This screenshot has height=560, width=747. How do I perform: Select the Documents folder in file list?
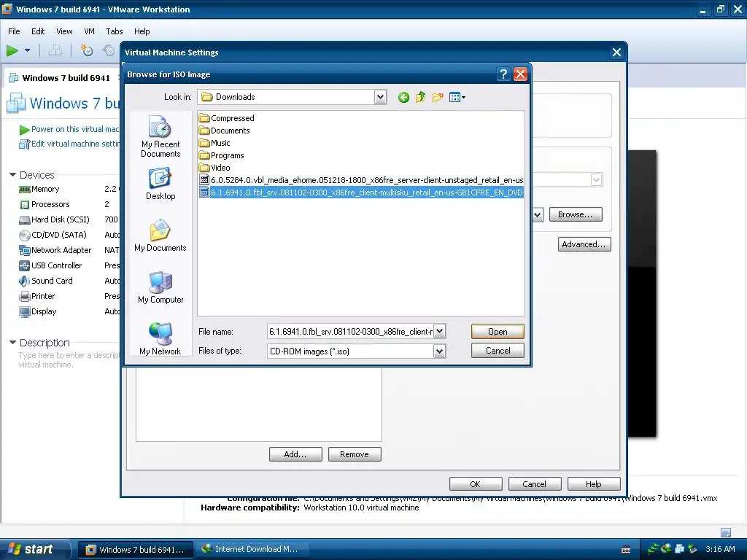(x=225, y=131)
